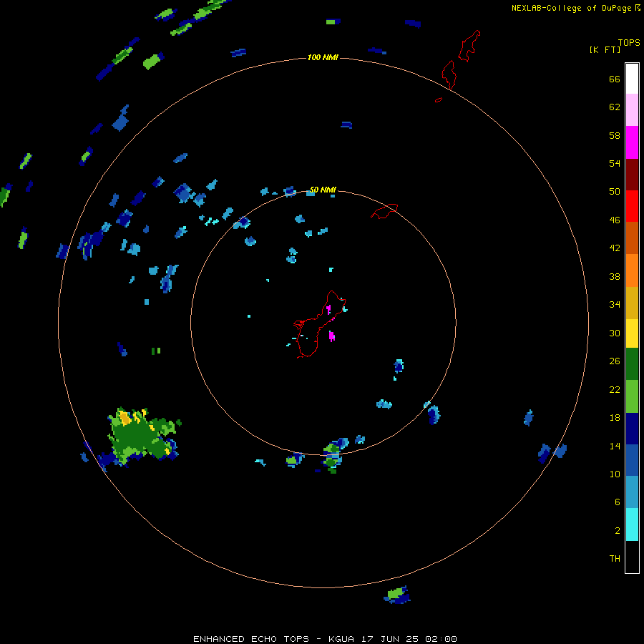Select the '2' legend value
Image resolution: width=644 pixels, height=644 pixels.
coord(618,531)
